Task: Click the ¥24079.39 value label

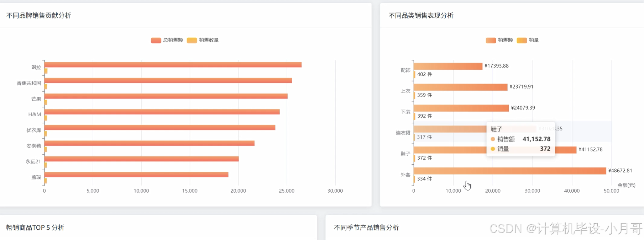Action: point(523,108)
